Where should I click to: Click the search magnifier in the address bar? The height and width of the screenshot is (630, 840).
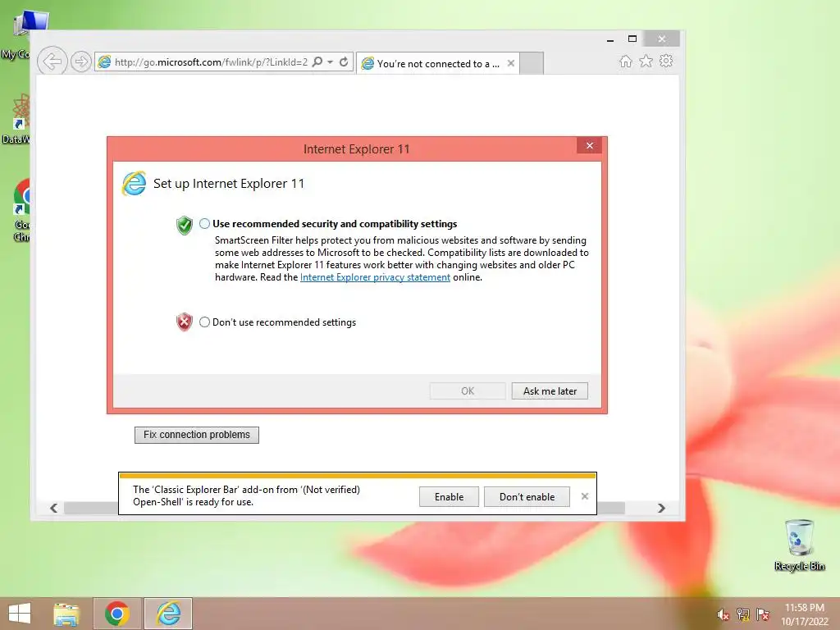[317, 62]
